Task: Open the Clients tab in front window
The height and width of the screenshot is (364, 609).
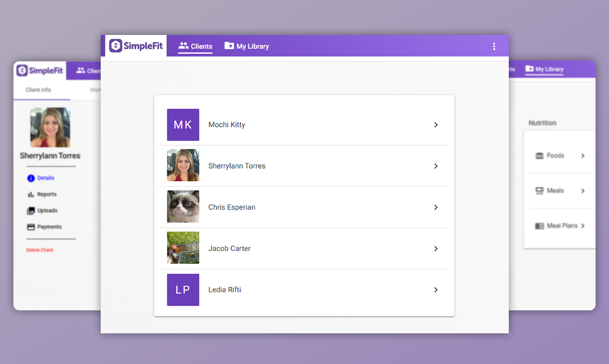Action: [x=195, y=46]
